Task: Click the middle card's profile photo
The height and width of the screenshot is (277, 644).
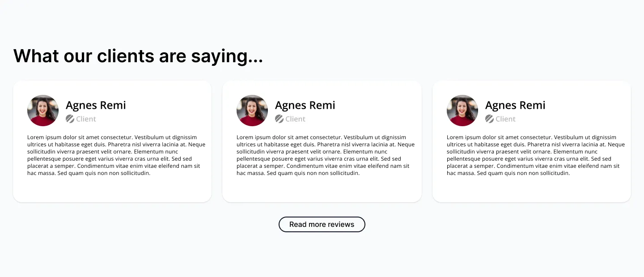Action: pyautogui.click(x=252, y=111)
